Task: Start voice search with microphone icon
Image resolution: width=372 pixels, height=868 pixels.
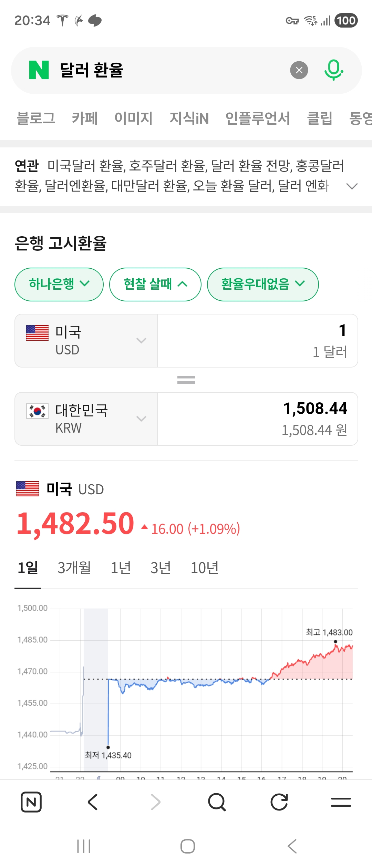Action: (x=333, y=70)
